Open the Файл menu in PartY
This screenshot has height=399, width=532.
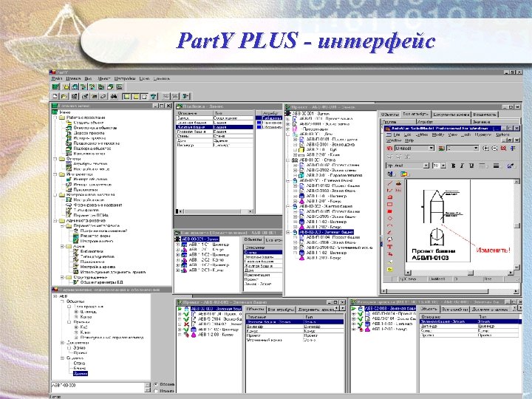(x=56, y=78)
